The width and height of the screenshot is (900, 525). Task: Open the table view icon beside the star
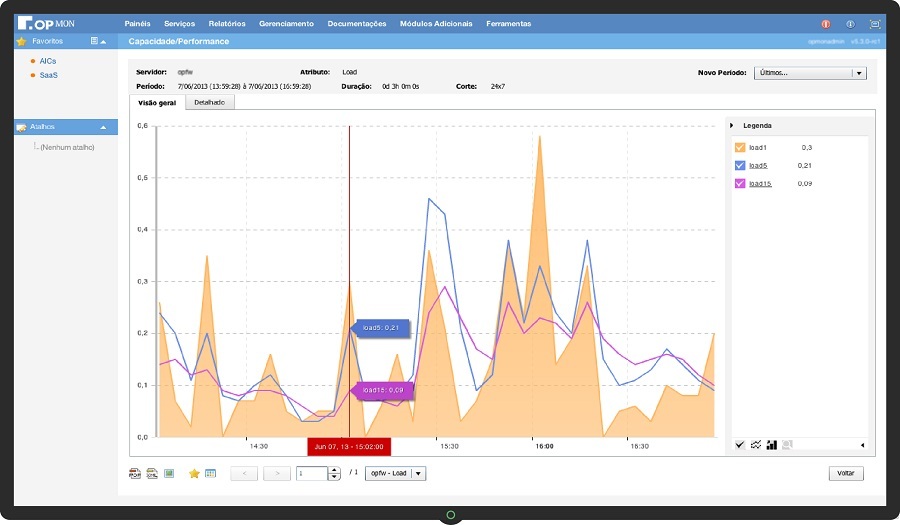pos(211,473)
